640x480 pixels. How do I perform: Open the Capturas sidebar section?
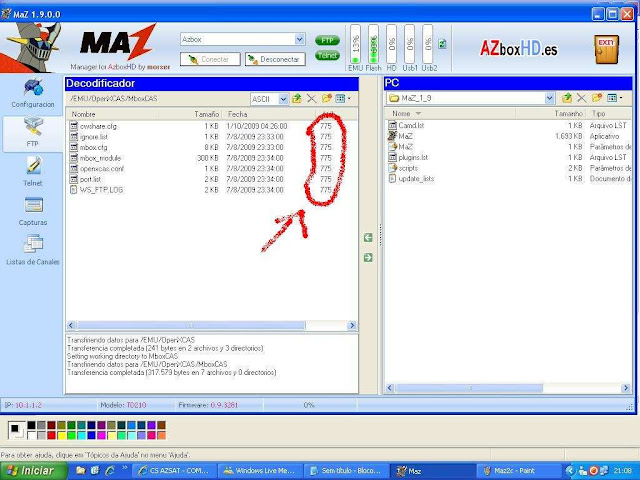(x=33, y=211)
